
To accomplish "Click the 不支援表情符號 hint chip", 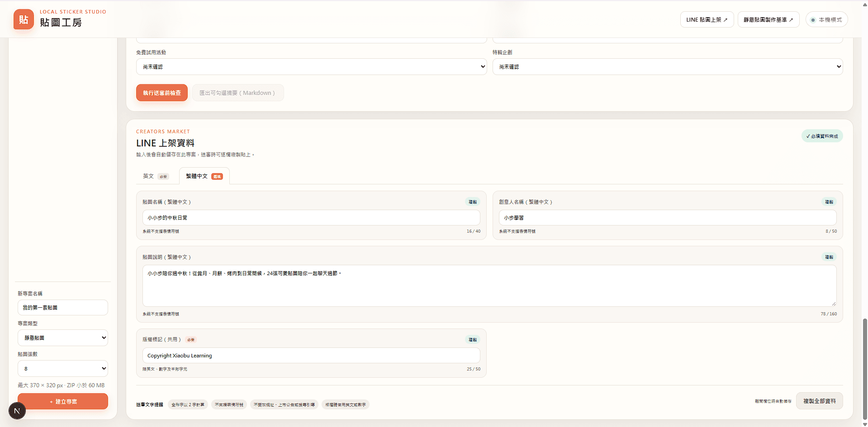I will [x=229, y=405].
